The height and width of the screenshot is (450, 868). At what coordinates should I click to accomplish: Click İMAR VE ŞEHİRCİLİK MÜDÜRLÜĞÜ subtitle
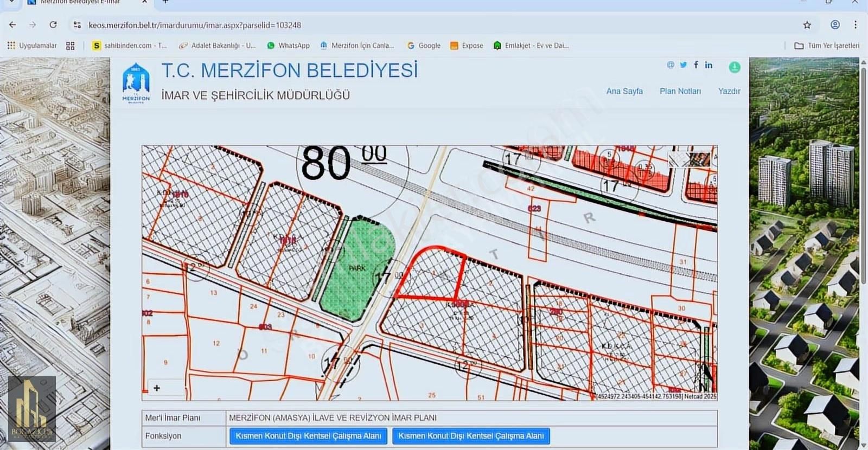point(256,95)
